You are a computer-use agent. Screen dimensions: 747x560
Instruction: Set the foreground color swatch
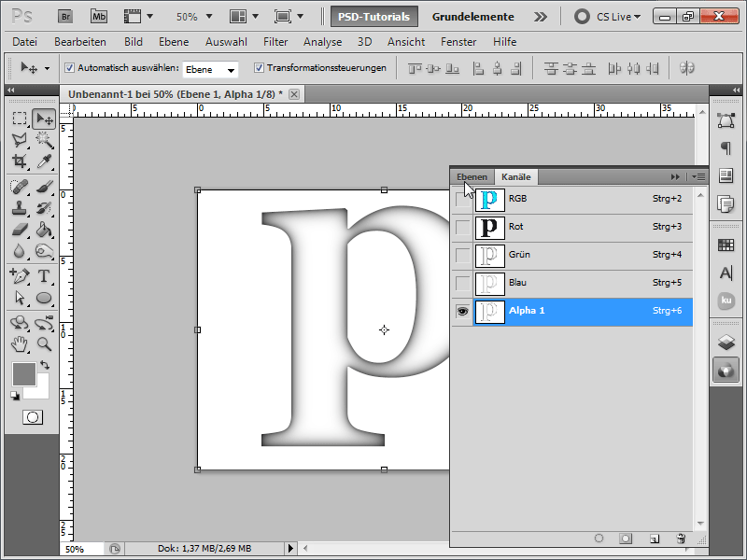pyautogui.click(x=24, y=374)
